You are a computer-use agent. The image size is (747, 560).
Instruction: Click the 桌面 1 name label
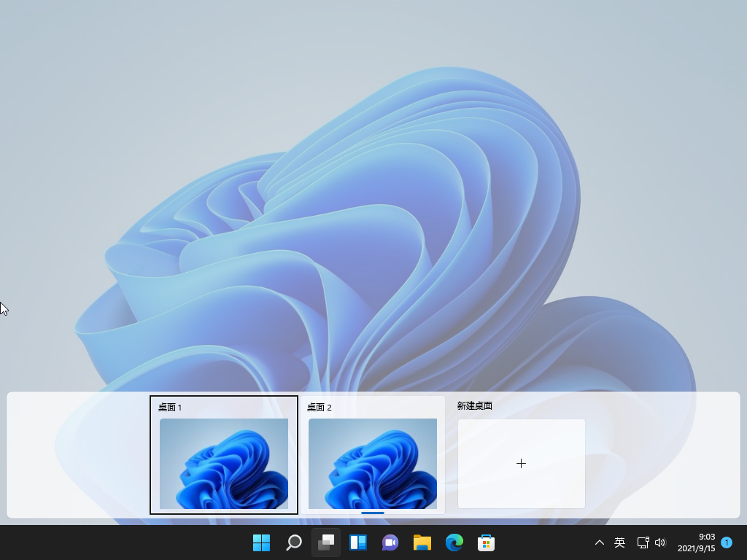point(170,408)
